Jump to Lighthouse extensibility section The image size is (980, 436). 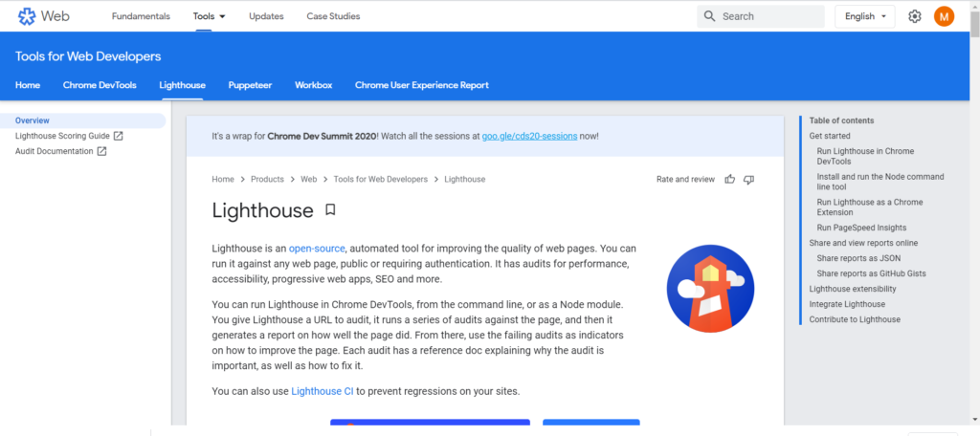[853, 289]
